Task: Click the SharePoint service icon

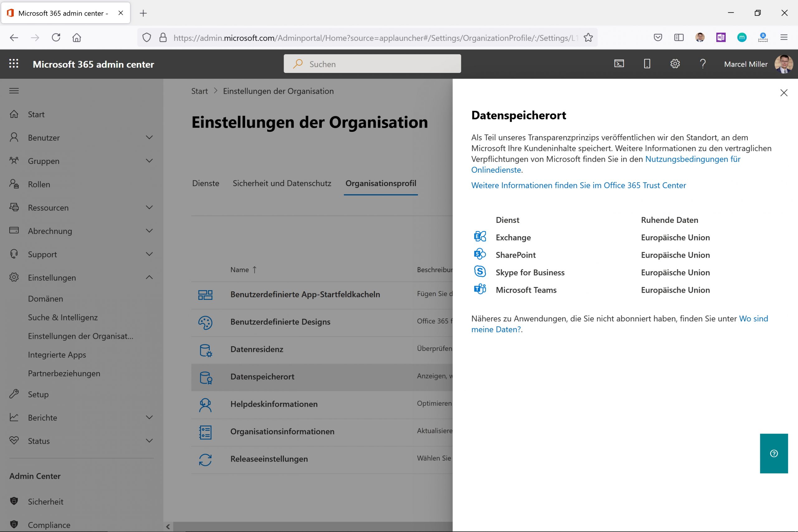Action: tap(480, 254)
